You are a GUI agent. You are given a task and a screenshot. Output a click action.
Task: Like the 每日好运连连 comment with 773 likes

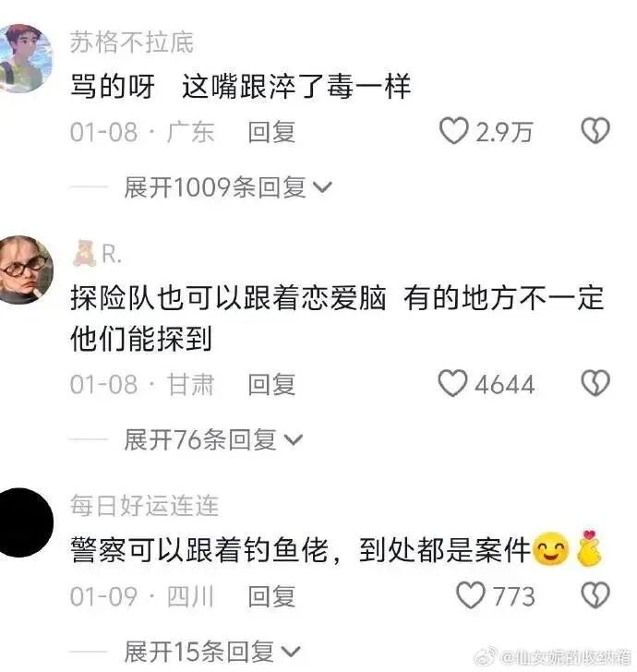(x=471, y=594)
